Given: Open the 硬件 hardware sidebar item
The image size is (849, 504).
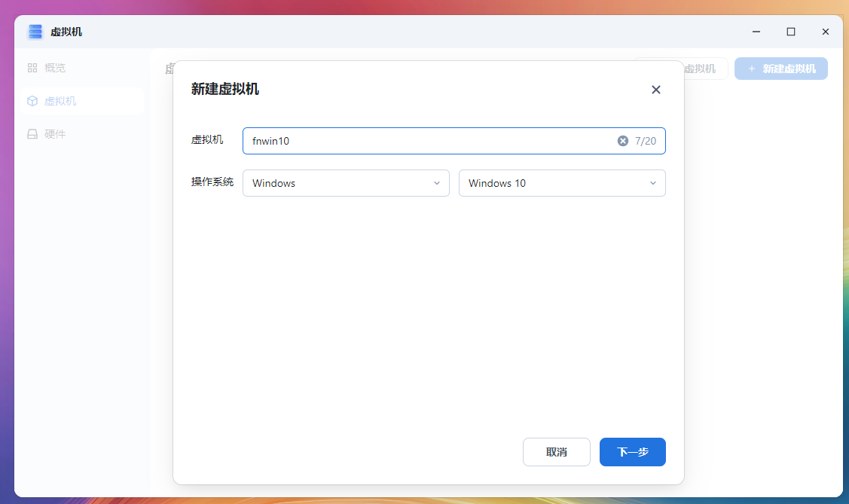Looking at the screenshot, I should click(82, 133).
